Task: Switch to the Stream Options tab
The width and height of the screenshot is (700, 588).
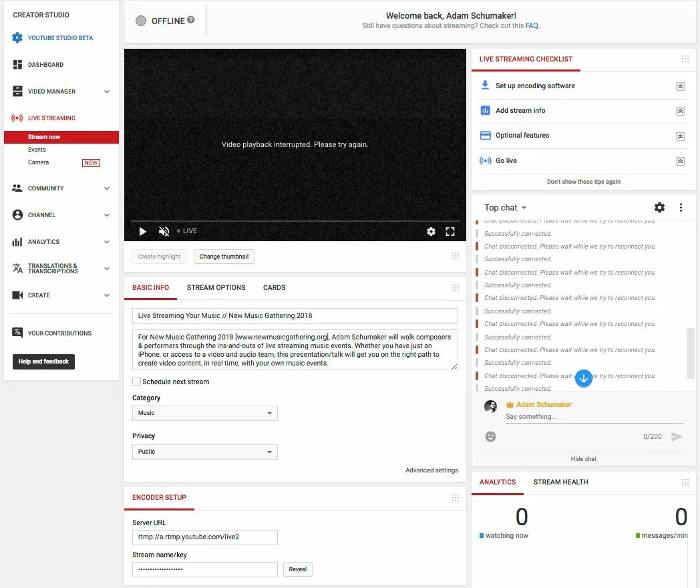Action: click(x=216, y=287)
